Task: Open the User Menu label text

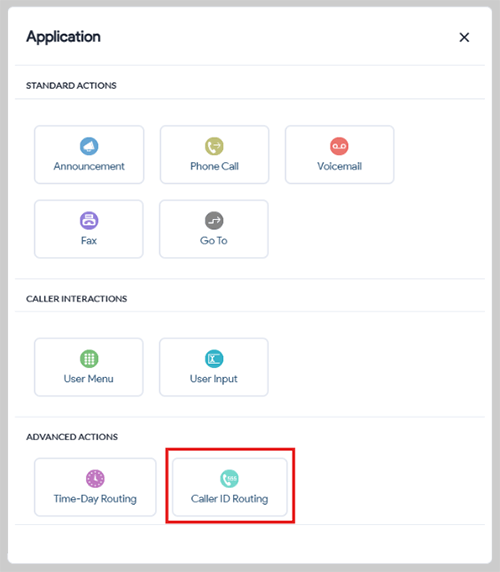Action: click(89, 379)
